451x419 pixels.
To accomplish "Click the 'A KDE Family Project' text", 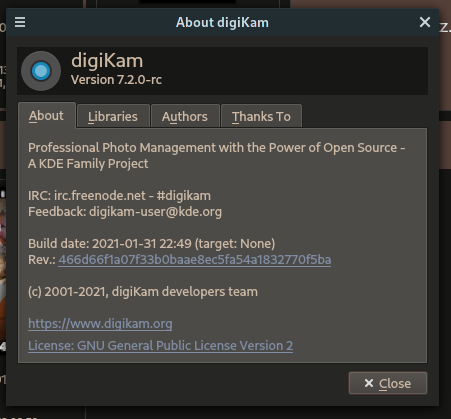I will (x=88, y=164).
